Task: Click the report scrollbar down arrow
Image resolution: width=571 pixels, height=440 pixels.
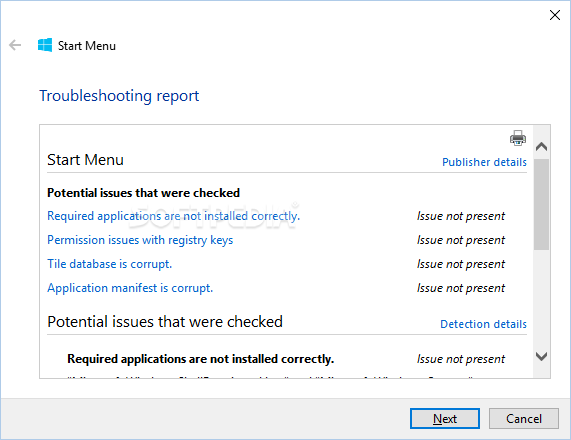Action: coord(542,356)
